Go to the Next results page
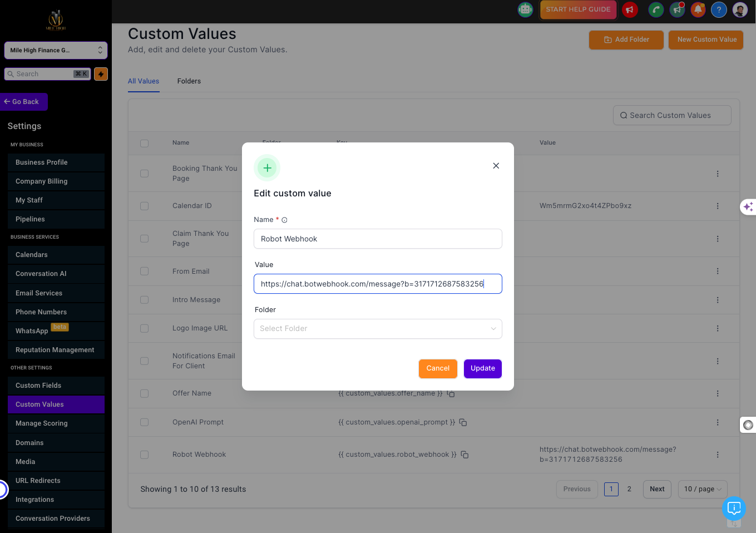 [x=657, y=489]
